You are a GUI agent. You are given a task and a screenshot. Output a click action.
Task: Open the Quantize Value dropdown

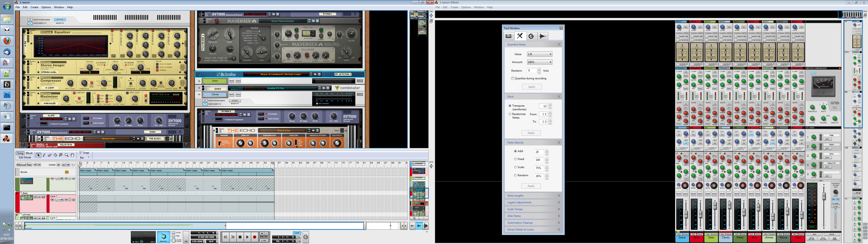[540, 54]
